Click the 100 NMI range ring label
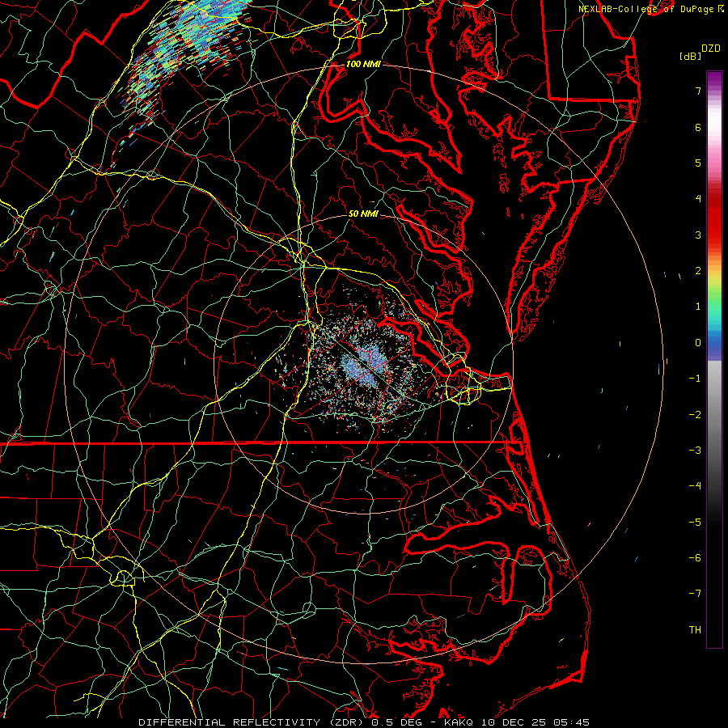The width and height of the screenshot is (728, 728). 363,64
